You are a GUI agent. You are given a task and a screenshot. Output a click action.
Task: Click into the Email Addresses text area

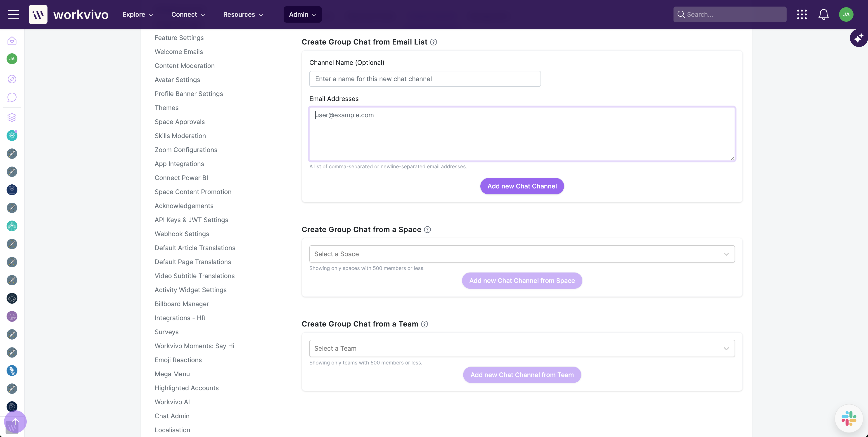point(522,134)
